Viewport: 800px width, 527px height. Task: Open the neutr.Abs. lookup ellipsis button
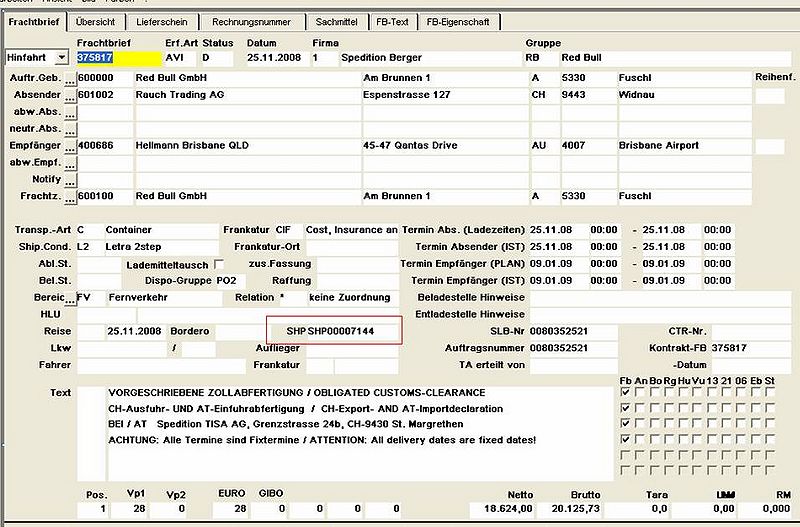(70, 130)
